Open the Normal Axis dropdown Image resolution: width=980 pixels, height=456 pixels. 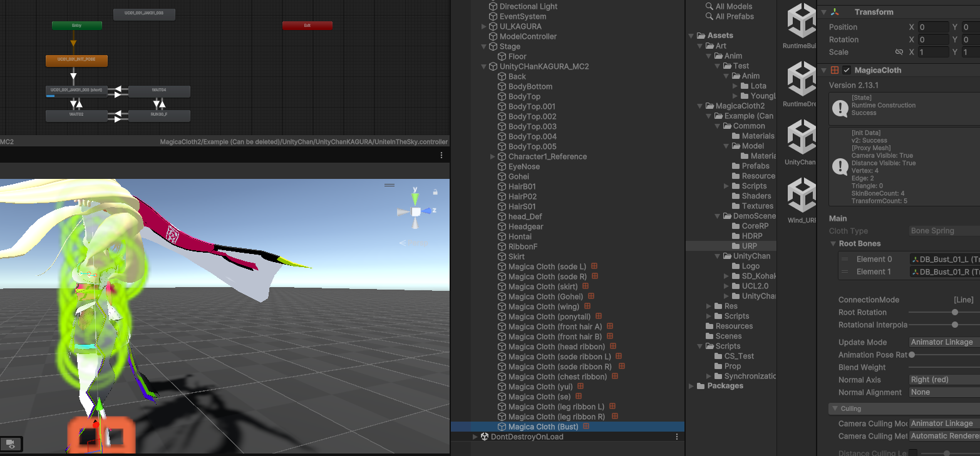(944, 380)
